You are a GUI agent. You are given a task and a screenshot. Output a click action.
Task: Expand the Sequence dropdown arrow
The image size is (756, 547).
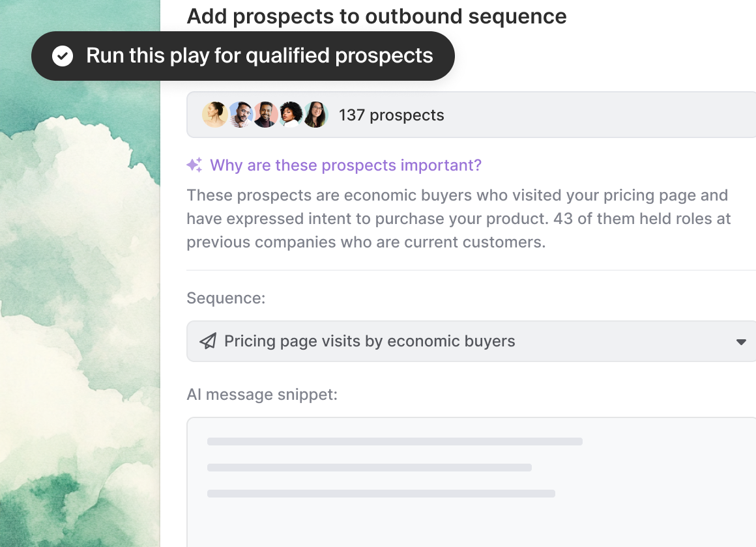point(740,342)
